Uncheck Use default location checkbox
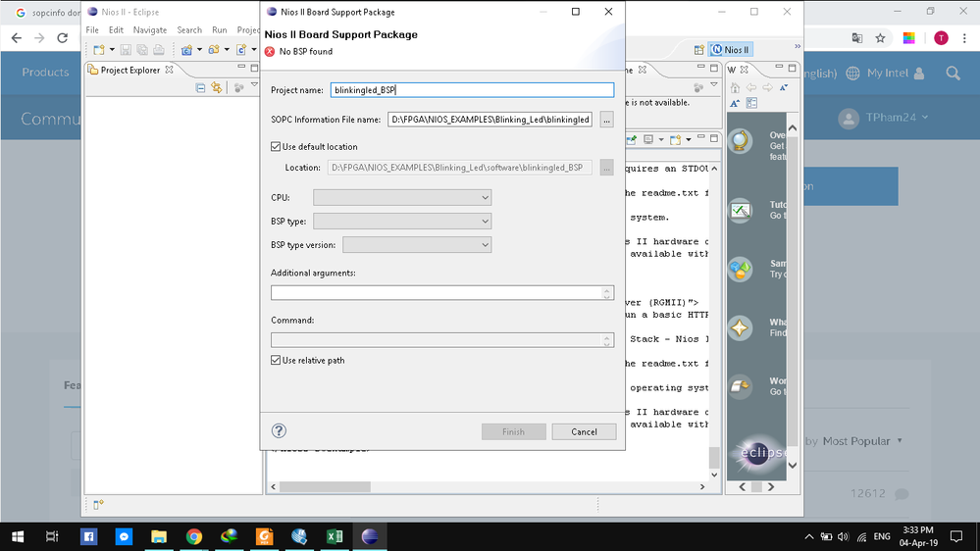Viewport: 980px width, 551px height. point(276,147)
